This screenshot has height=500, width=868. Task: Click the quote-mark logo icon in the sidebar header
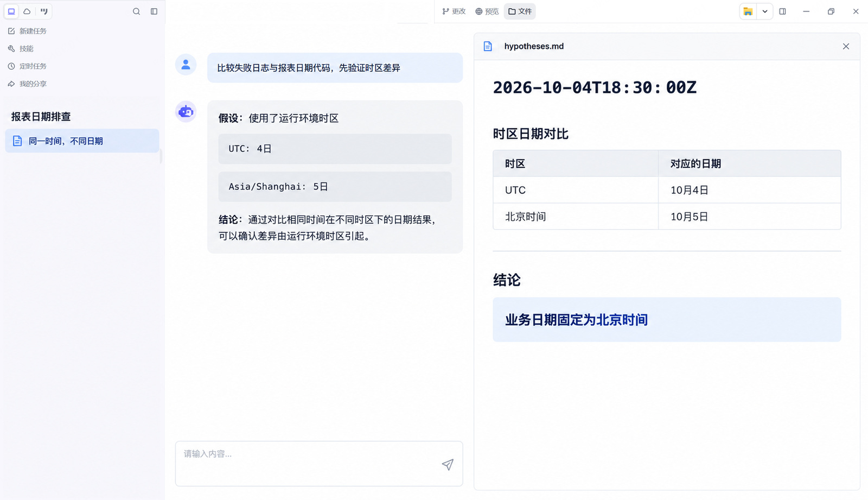(x=44, y=11)
